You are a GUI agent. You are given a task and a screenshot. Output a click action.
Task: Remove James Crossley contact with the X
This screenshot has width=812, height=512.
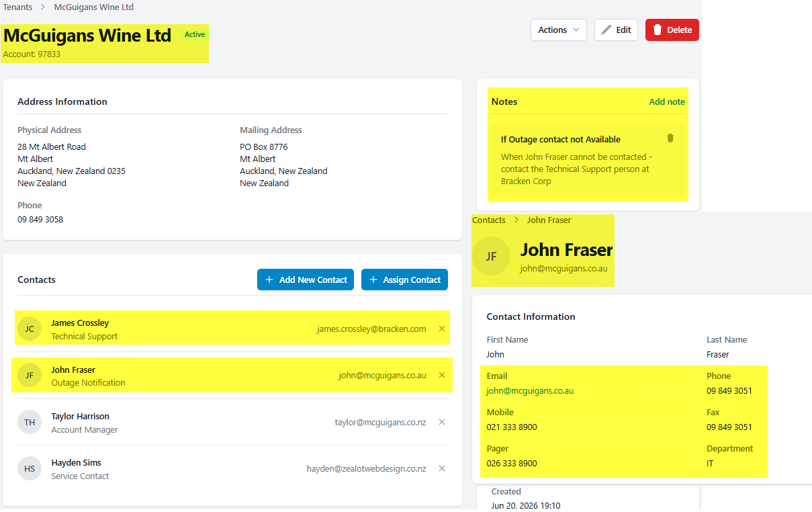pyautogui.click(x=442, y=329)
